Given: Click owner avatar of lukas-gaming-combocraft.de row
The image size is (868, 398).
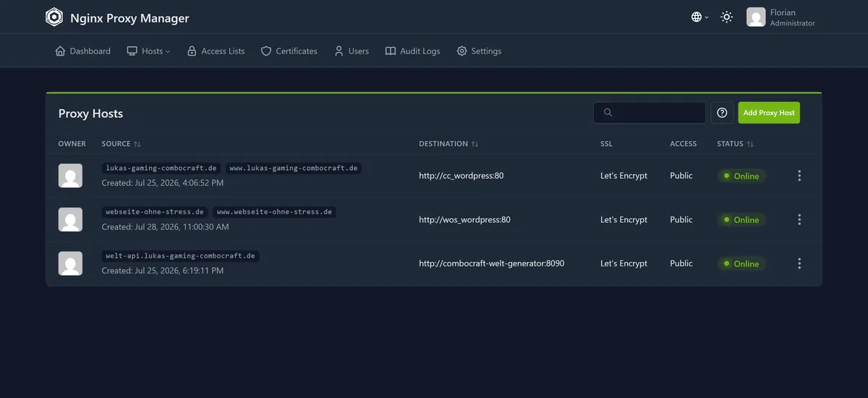Looking at the screenshot, I should [70, 176].
